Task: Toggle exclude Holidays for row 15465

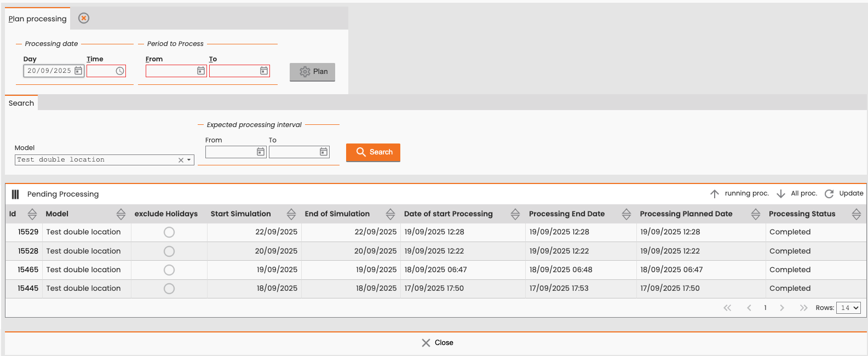Action: pos(169,270)
